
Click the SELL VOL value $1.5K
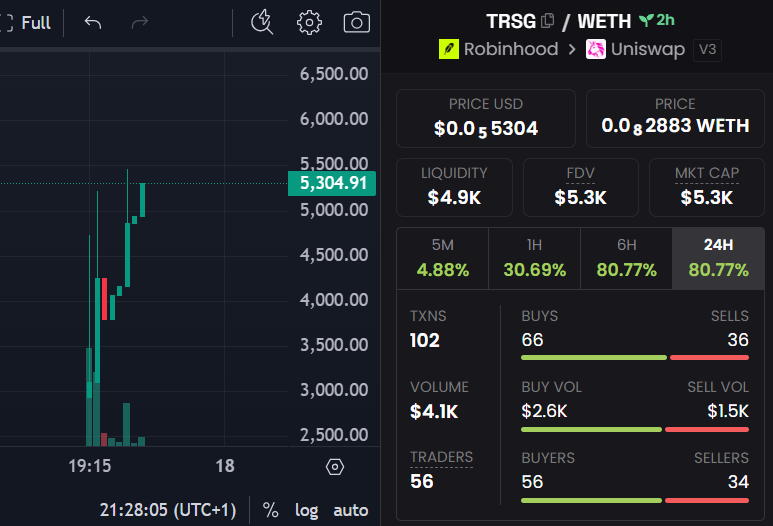[x=728, y=411]
